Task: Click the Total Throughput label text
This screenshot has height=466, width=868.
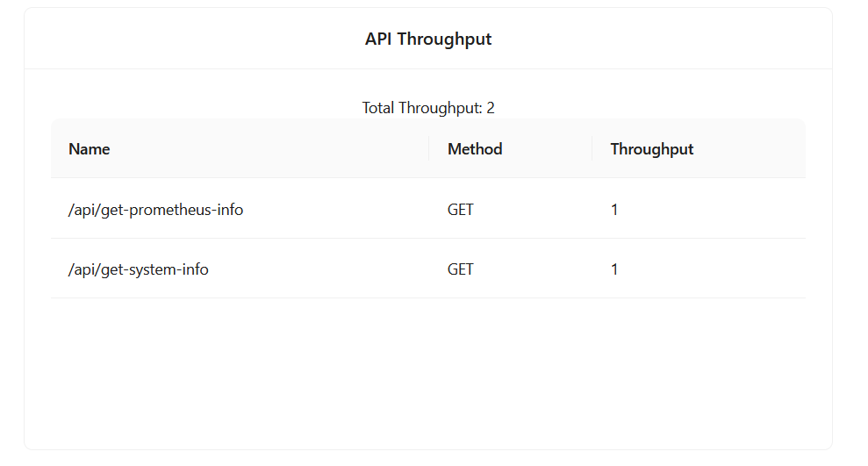Action: 422,108
